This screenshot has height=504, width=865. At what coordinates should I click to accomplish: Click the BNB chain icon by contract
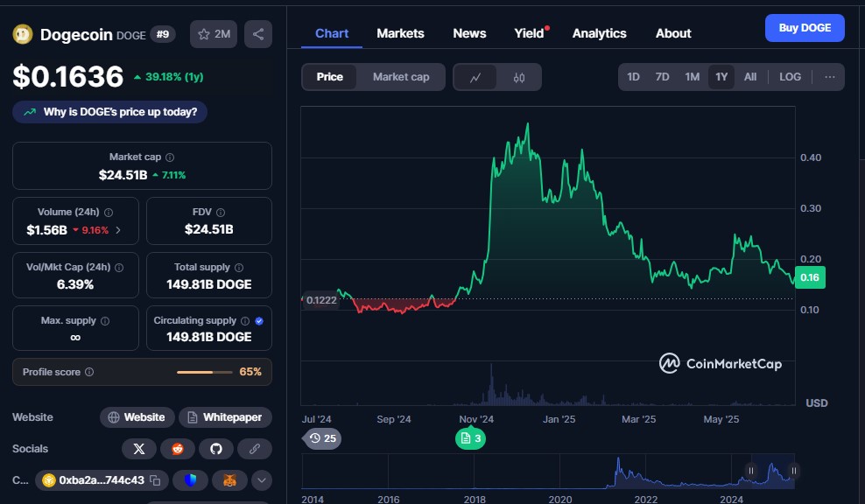point(49,480)
